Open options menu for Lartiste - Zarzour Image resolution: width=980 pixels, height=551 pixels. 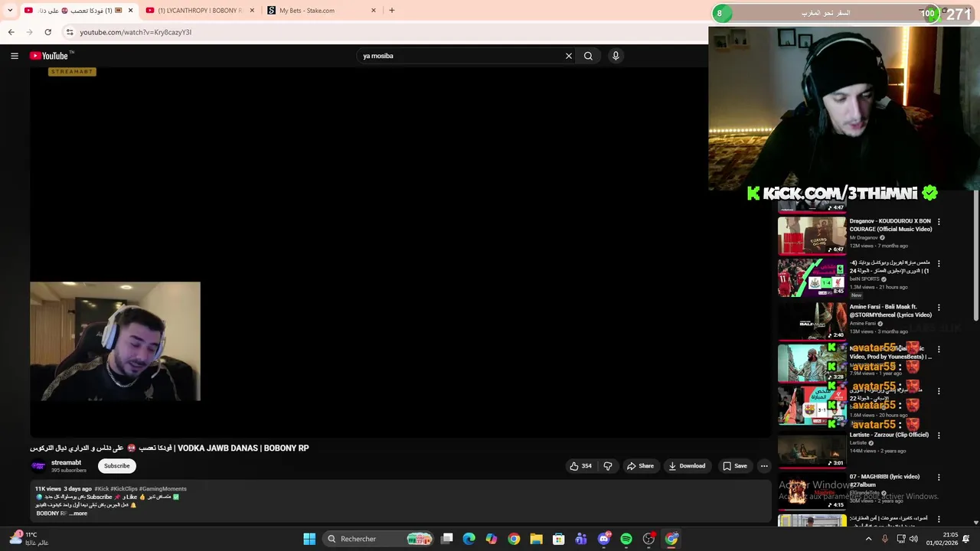click(939, 435)
